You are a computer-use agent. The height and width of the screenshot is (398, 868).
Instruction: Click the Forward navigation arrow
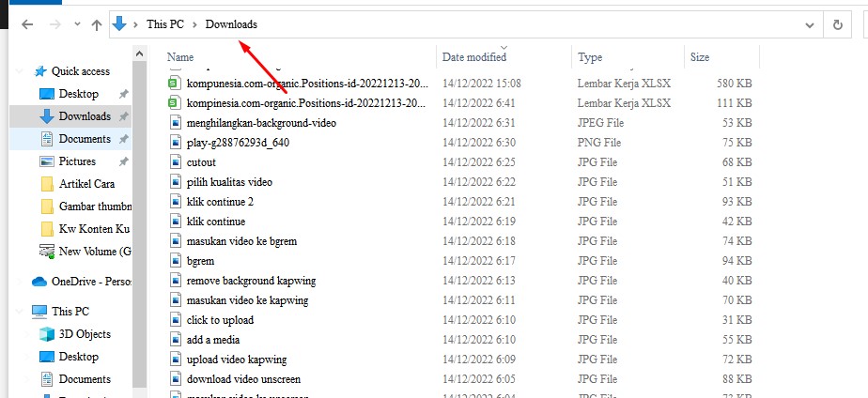(54, 24)
